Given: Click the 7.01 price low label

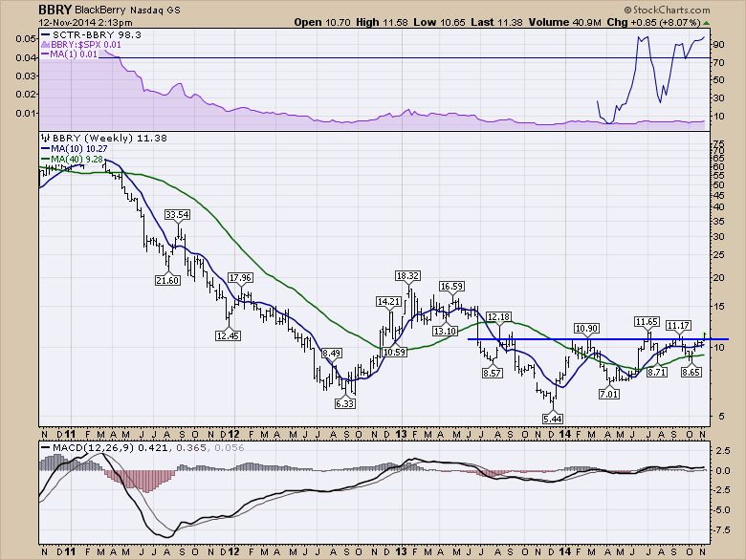Looking at the screenshot, I should pyautogui.click(x=609, y=394).
